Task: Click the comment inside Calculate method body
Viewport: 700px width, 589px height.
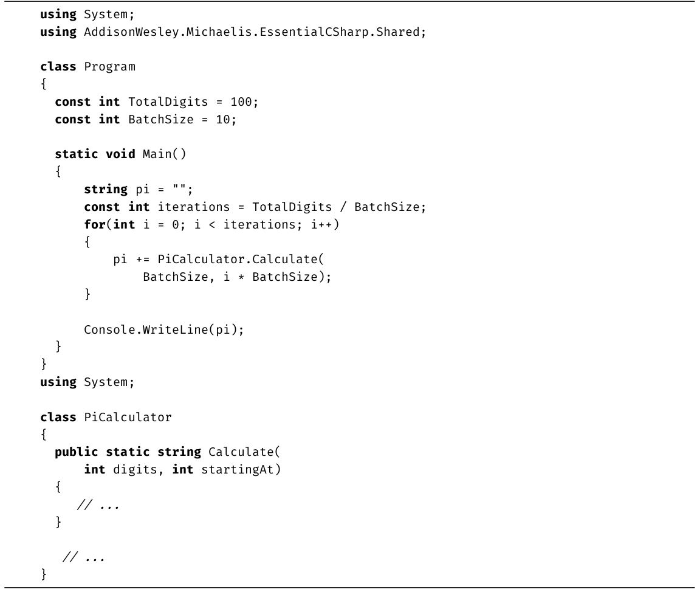Action: coord(97,505)
